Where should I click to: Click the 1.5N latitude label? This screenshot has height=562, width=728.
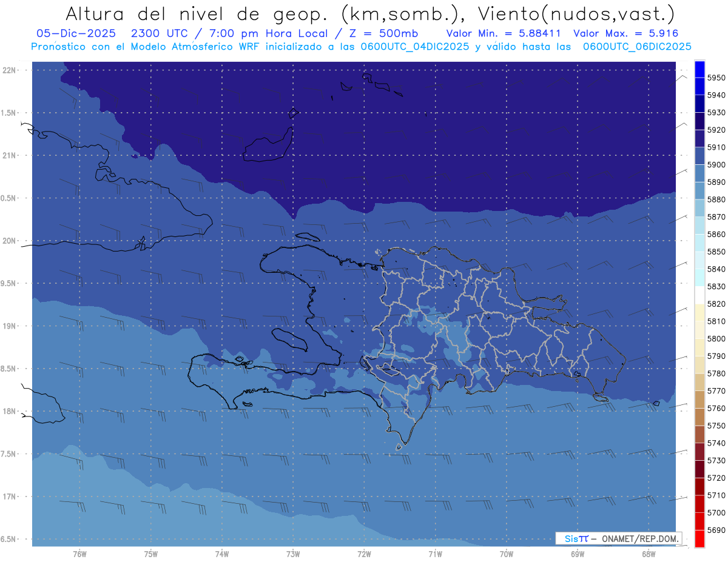(9, 113)
